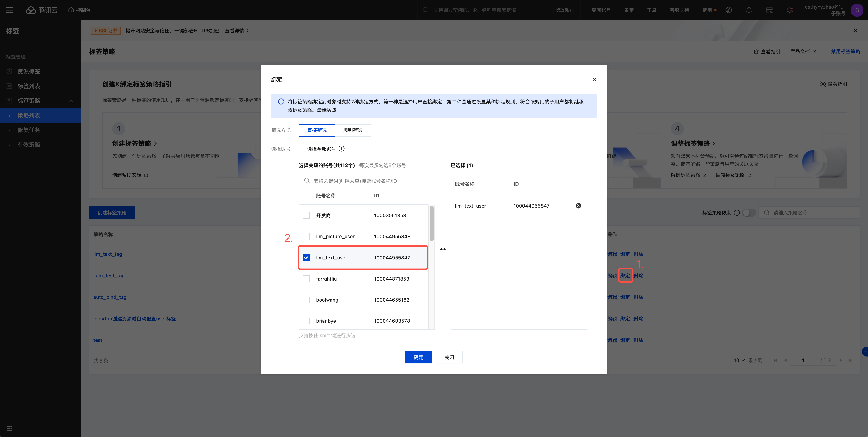Viewport: 868px width, 437px height.
Task: Click the account list vertical scrollbar
Action: [x=431, y=223]
